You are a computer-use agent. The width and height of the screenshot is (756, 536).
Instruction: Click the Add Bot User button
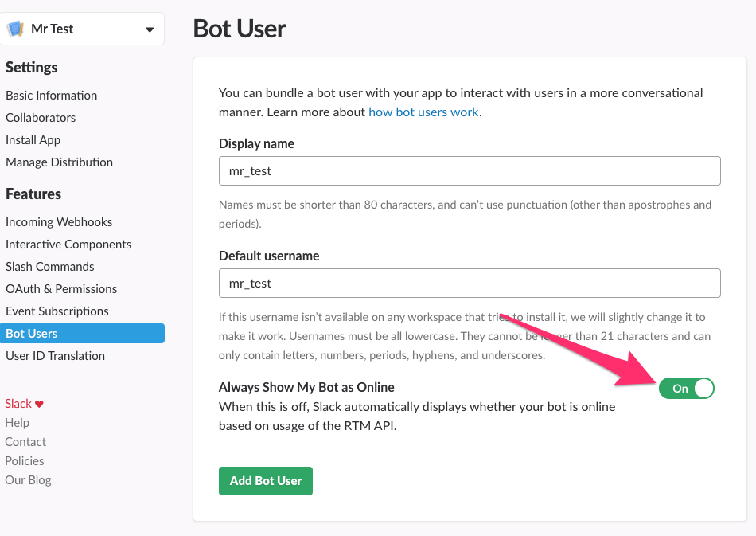(x=266, y=481)
